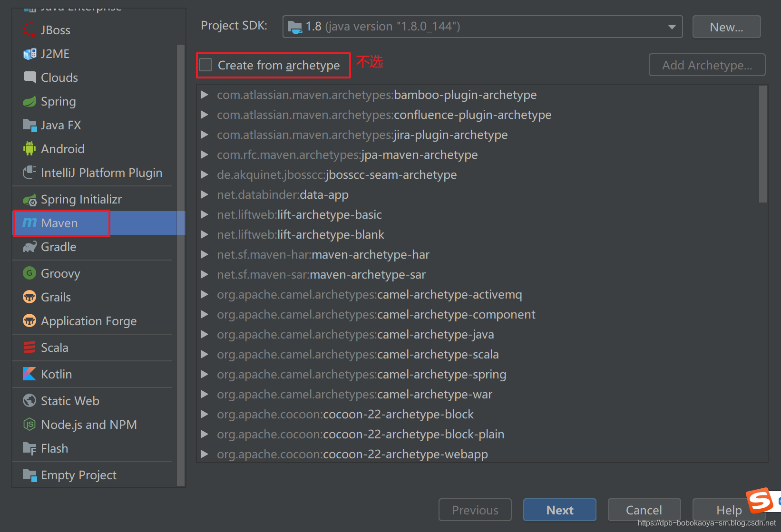Select the JBoss icon in the project list
The width and height of the screenshot is (781, 532).
(x=29, y=30)
